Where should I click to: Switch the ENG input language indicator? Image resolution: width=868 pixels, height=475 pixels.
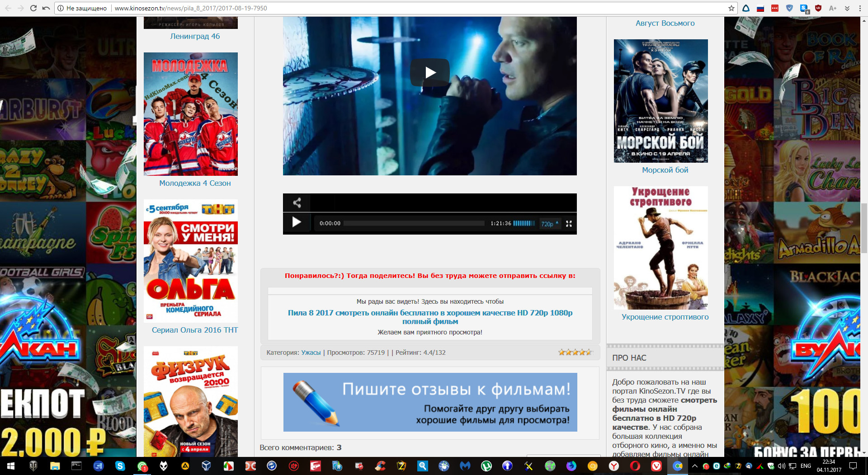pyautogui.click(x=806, y=466)
